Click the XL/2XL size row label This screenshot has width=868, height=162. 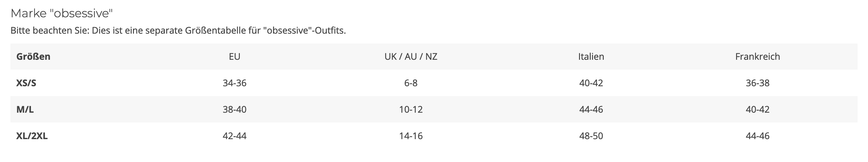click(32, 136)
